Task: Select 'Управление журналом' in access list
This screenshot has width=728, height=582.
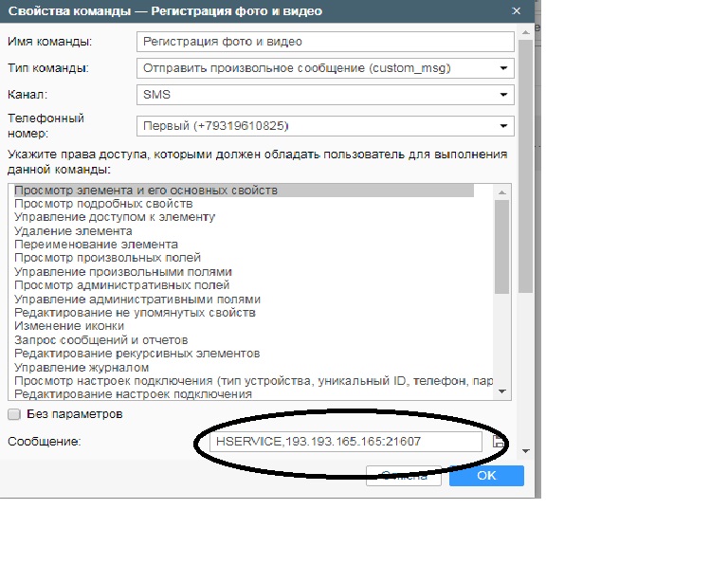Action: (x=82, y=367)
